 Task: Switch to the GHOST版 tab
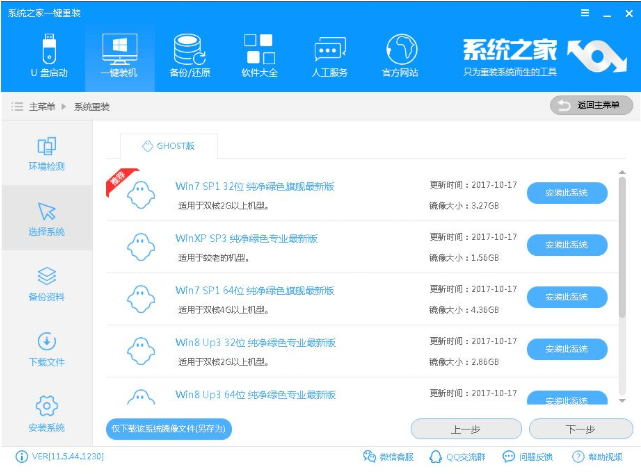pos(169,146)
